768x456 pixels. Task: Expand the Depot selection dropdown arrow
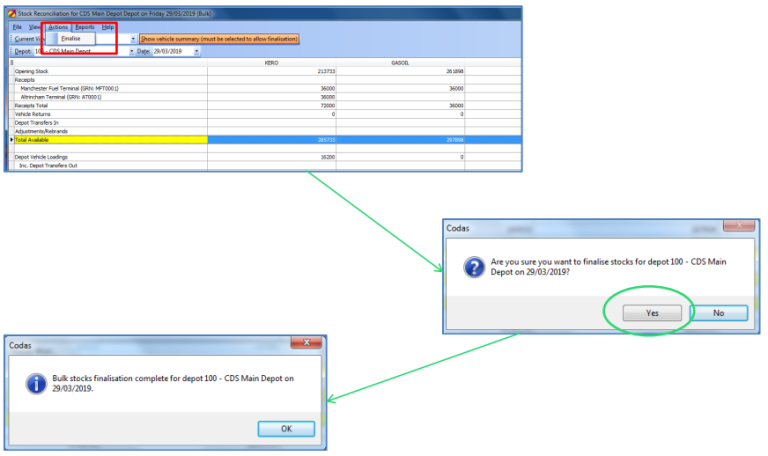[130, 51]
